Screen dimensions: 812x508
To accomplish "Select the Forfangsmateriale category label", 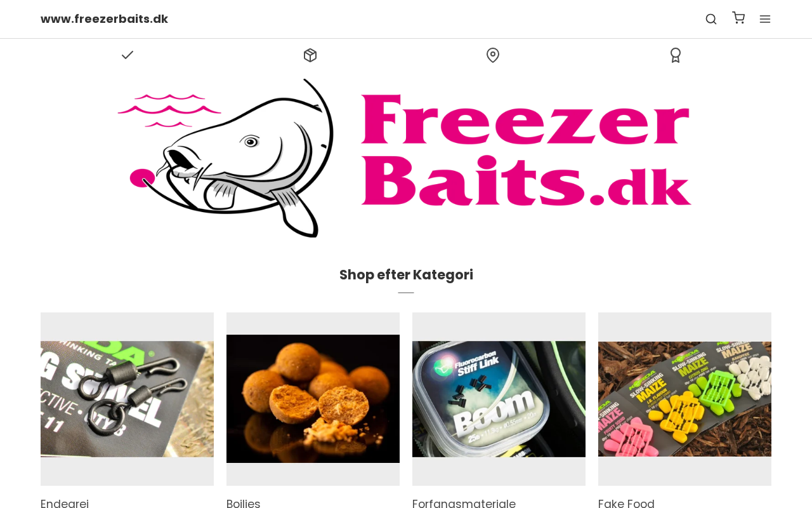I will [464, 504].
